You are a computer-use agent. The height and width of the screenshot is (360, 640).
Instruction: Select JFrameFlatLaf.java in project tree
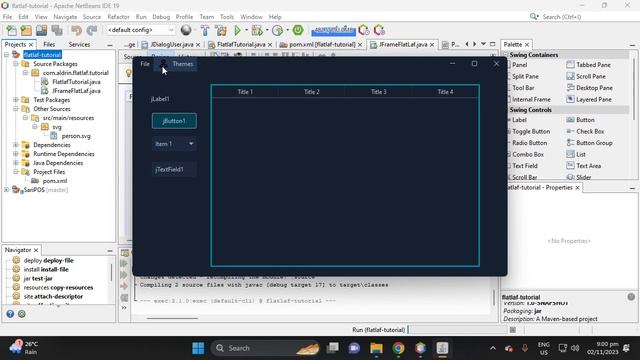[x=76, y=91]
